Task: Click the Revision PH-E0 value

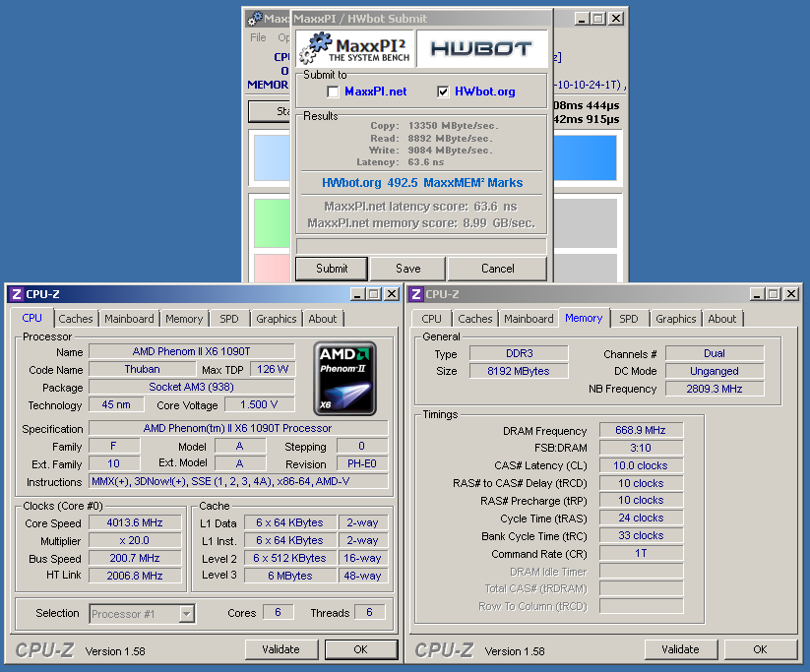Action: point(362,463)
